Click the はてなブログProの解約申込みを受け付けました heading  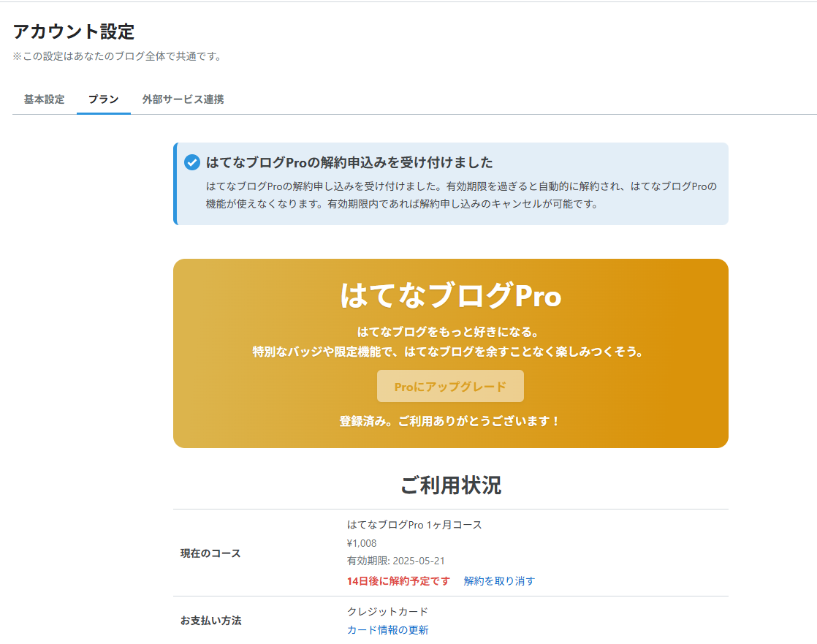pyautogui.click(x=349, y=162)
